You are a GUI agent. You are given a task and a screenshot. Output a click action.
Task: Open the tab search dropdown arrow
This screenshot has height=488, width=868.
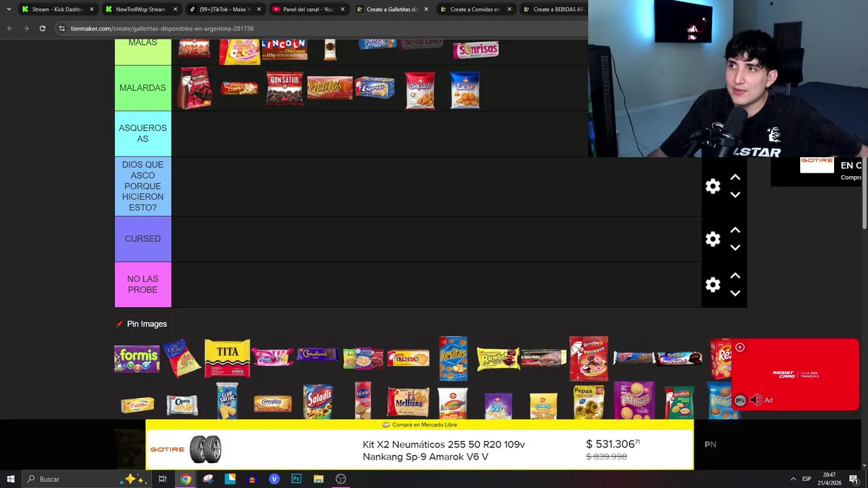(9, 9)
